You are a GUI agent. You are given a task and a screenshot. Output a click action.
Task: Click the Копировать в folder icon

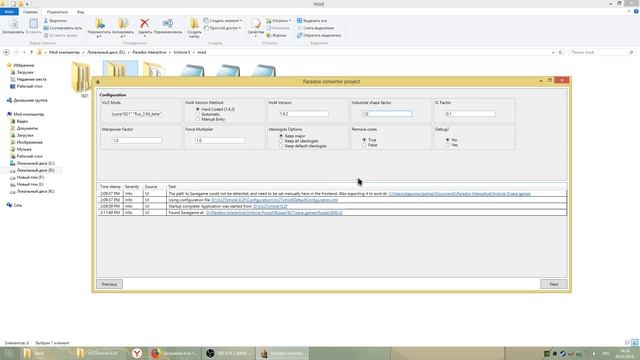click(x=123, y=24)
